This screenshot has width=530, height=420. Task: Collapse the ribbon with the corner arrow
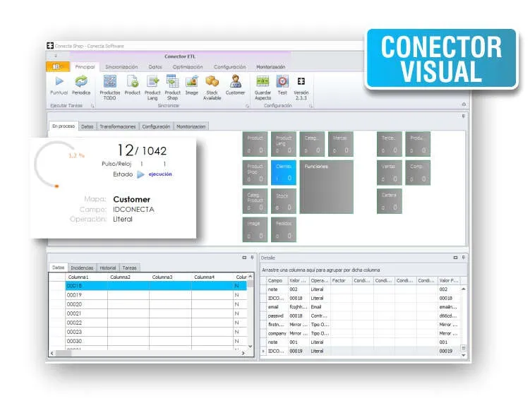click(x=464, y=104)
